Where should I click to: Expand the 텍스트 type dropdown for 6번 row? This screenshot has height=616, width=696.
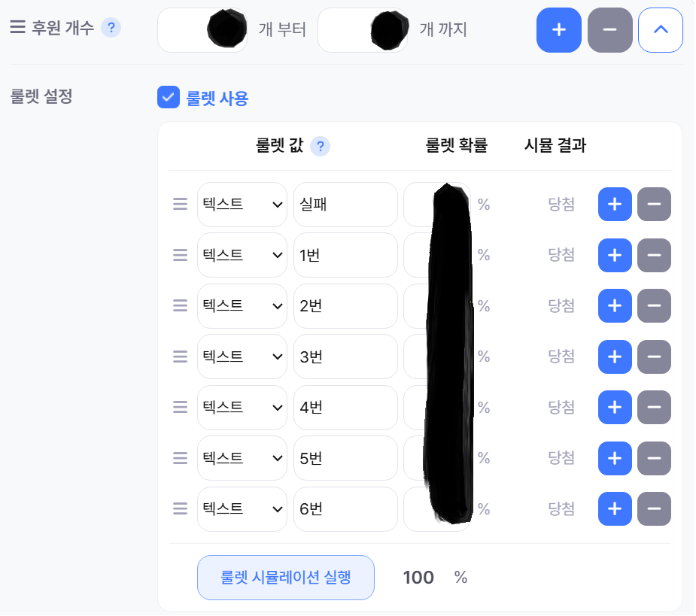coord(242,508)
